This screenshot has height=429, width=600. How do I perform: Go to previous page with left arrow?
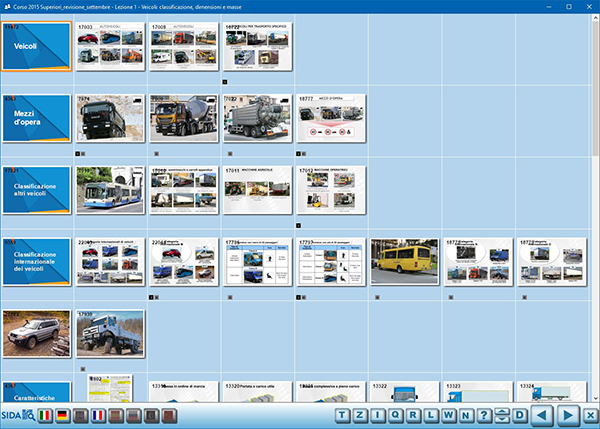click(543, 415)
